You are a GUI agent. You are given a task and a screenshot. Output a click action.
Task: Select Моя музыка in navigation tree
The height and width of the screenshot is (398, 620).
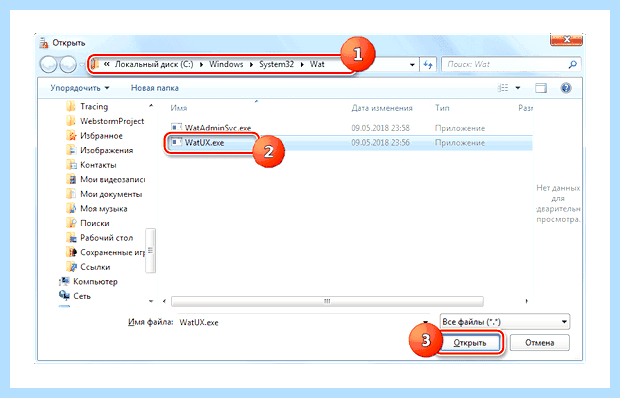[x=104, y=209]
